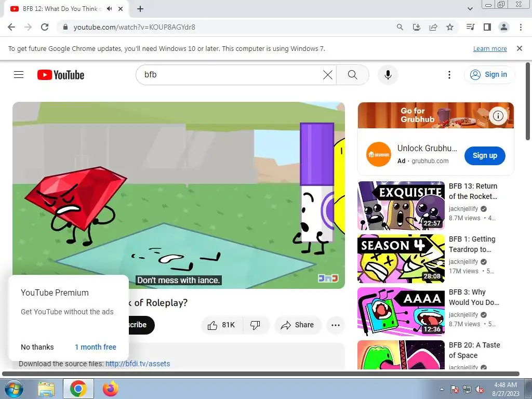Image resolution: width=532 pixels, height=399 pixels.
Task: Show hidden system tray icons
Action: coord(442,389)
